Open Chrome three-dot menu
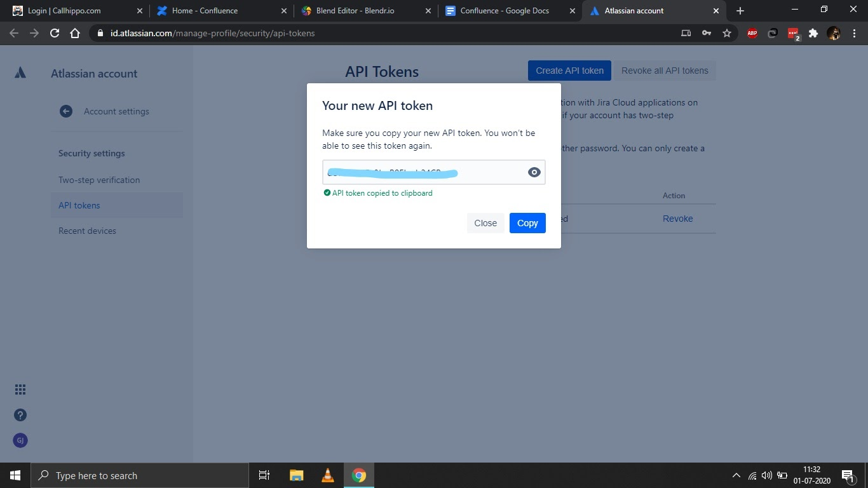Screen dimensions: 868x488 pyautogui.click(x=853, y=33)
